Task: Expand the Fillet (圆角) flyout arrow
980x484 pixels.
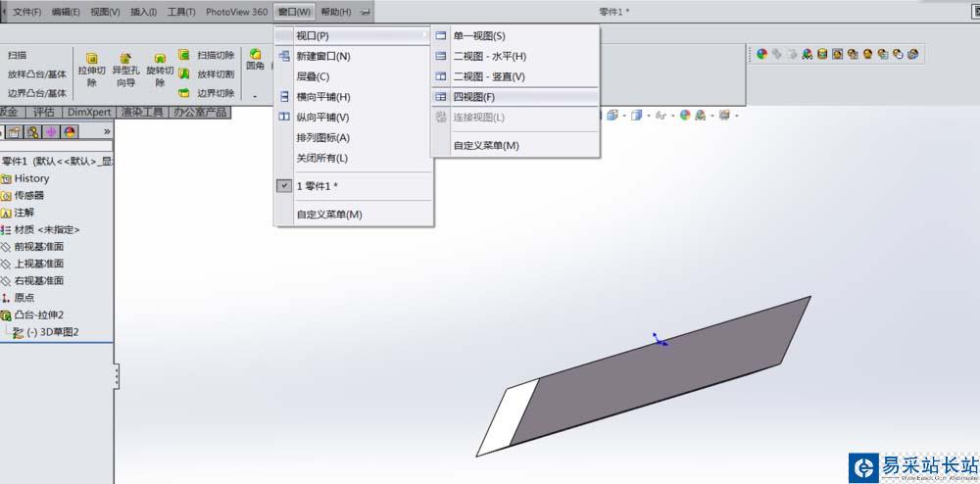Action: (x=255, y=97)
